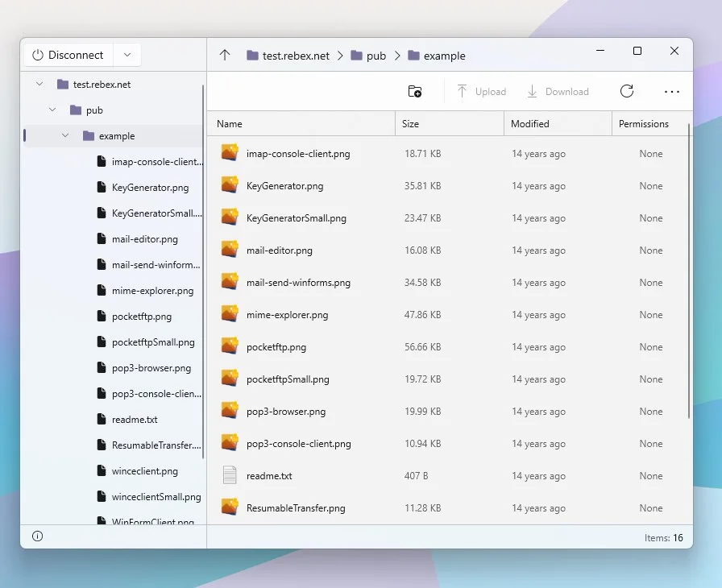Click the KeyGenerator.png image icon in the list
The image size is (722, 588).
pos(230,184)
